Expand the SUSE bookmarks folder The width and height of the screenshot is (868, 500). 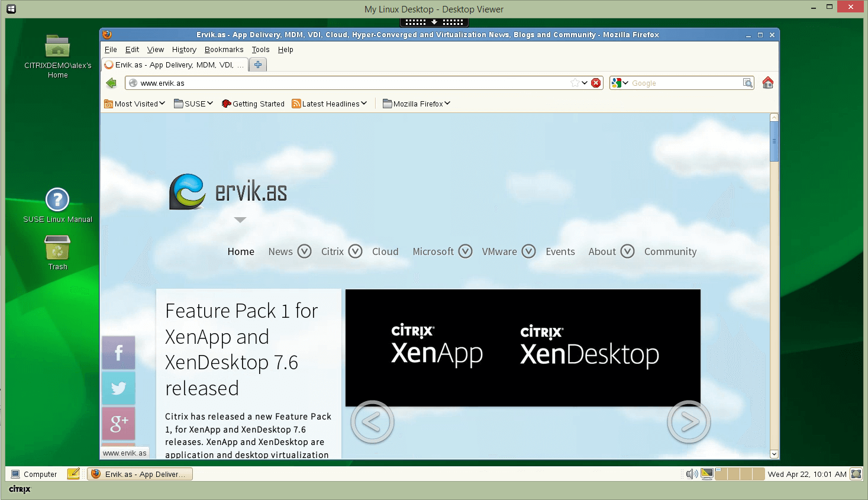coord(193,104)
